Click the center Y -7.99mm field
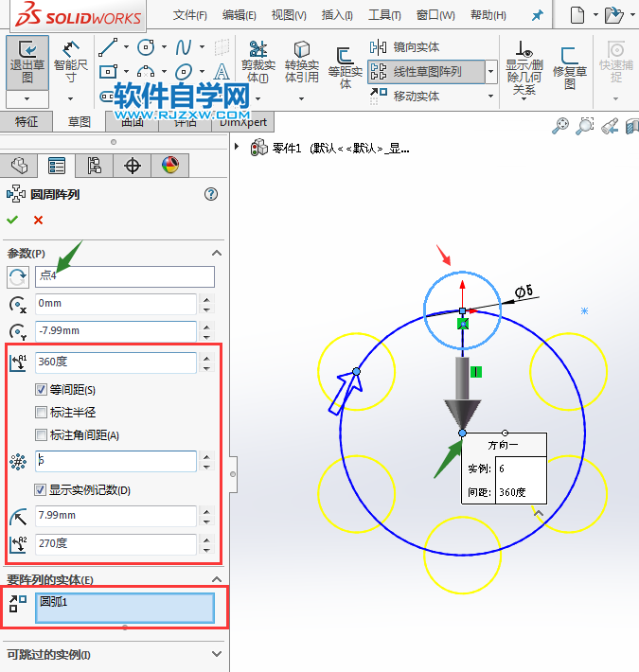The image size is (639, 672). [115, 331]
